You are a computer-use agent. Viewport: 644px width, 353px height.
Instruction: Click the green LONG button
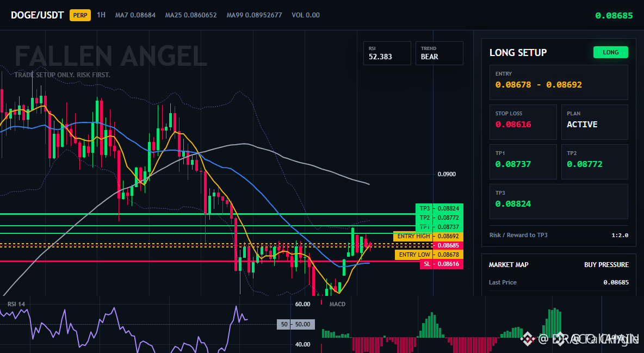point(610,52)
